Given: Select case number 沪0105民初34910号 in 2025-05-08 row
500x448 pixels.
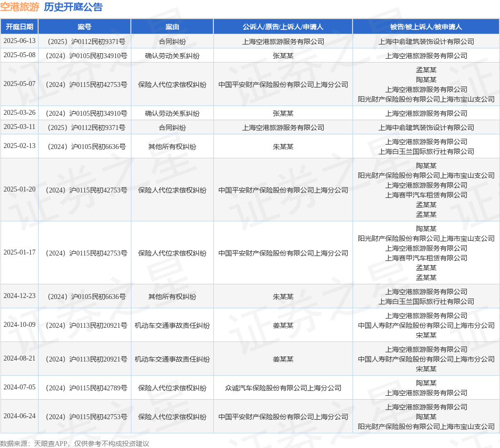Looking at the screenshot, I should coord(98,56).
